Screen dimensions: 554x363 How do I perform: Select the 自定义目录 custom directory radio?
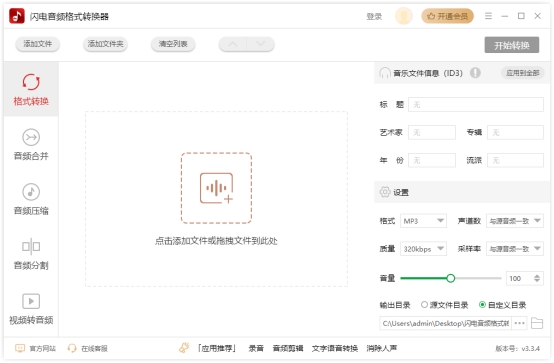tap(482, 305)
